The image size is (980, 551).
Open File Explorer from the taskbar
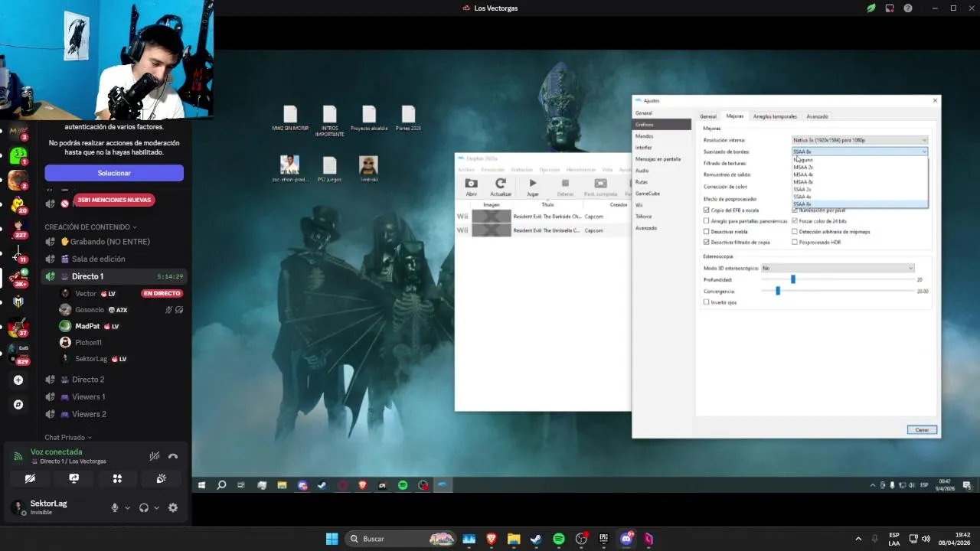click(x=514, y=539)
